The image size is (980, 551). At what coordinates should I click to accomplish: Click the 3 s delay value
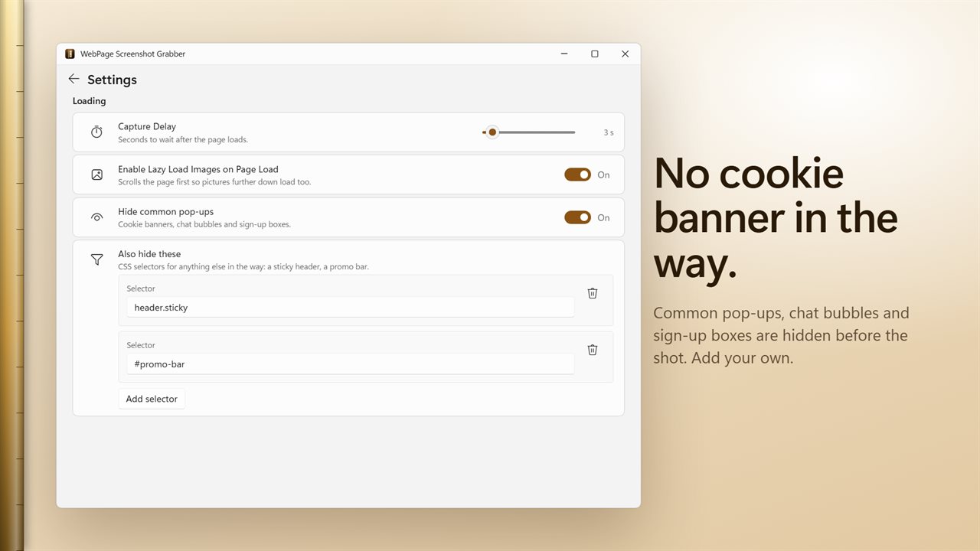coord(609,132)
